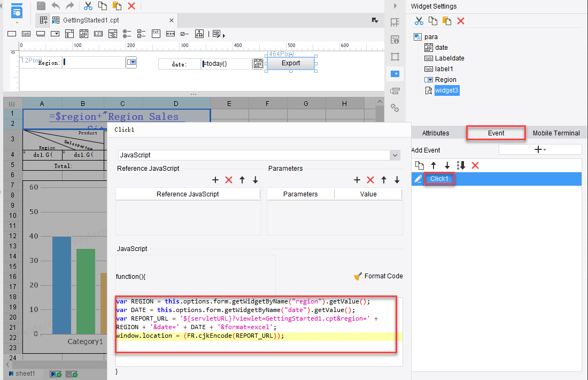Click the Cut scissors icon in Widget Settings
The image size is (588, 380).
point(419,21)
